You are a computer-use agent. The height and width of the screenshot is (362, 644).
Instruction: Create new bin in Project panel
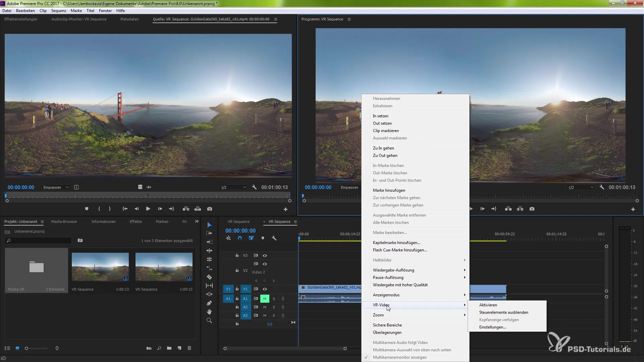tap(169, 348)
